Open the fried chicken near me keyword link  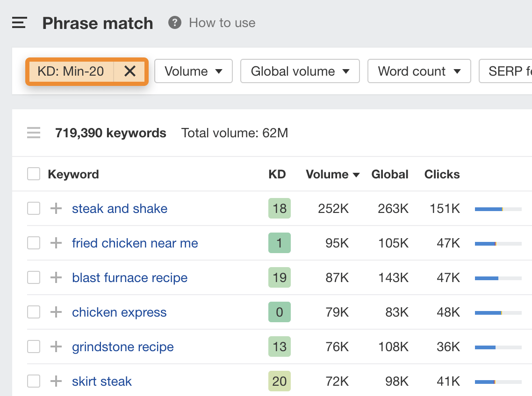pos(135,243)
